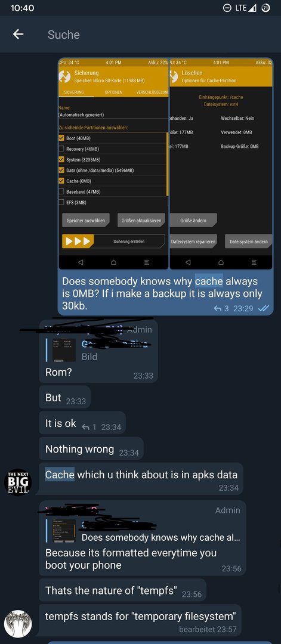Select the 'Nothing wrong' message bubble
The height and width of the screenshot is (644, 281).
91,448
